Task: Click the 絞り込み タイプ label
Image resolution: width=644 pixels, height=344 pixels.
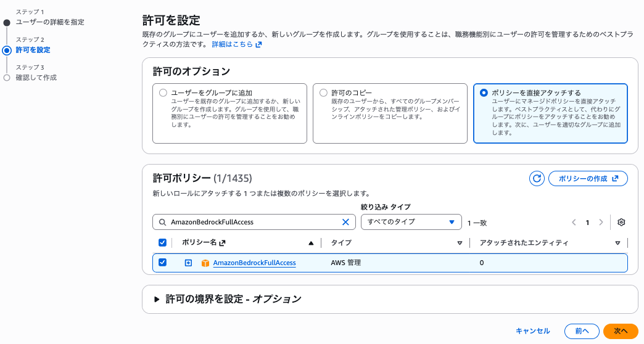Action: (386, 207)
